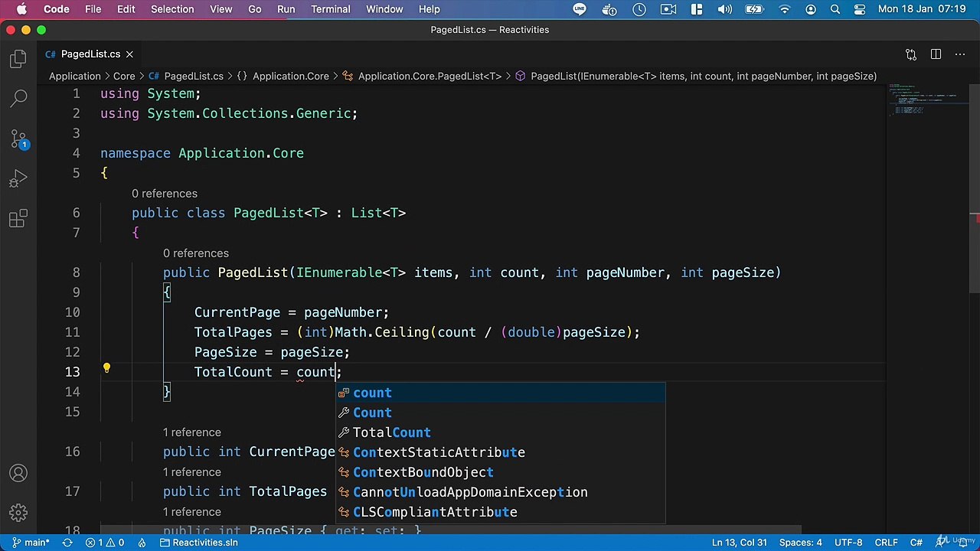Select the 'TotalCount' suggestion
This screenshot has width=980, height=551.
[501, 432]
